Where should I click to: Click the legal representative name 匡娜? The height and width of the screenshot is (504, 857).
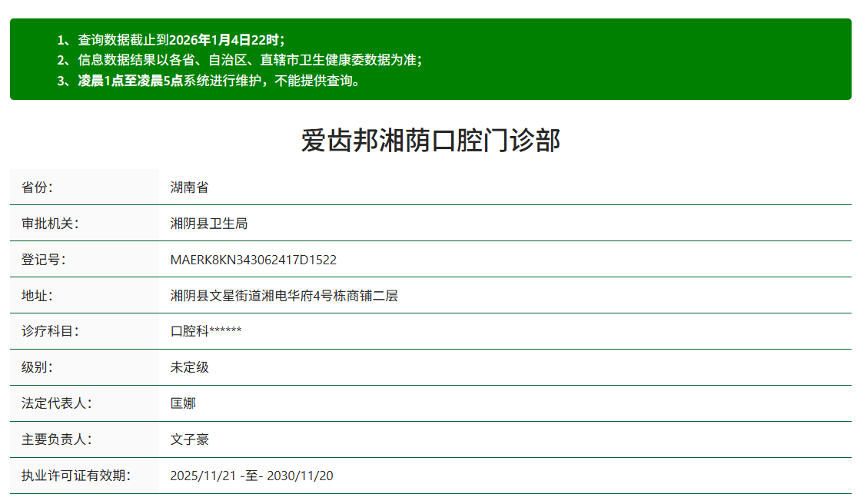point(183,403)
